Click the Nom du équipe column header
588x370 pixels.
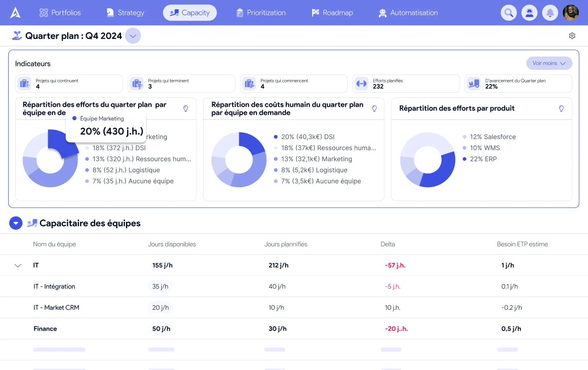point(54,244)
